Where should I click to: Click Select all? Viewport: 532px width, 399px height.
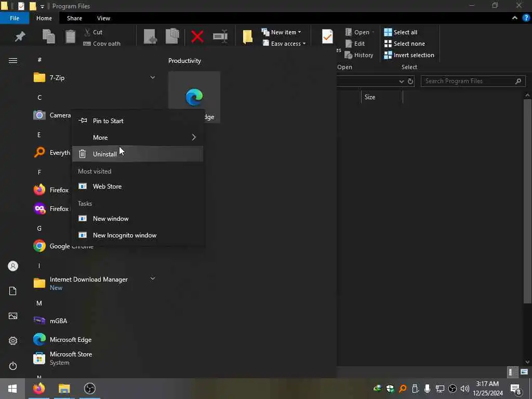[x=401, y=32]
